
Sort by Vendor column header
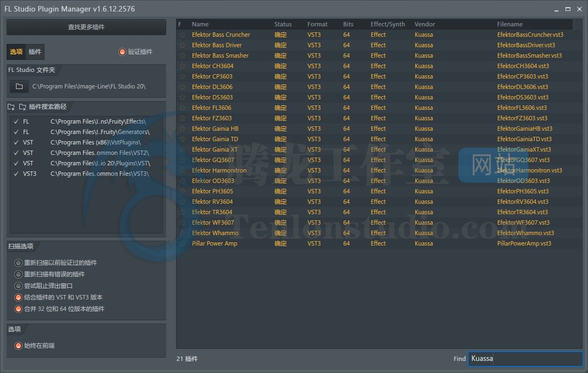coord(425,24)
